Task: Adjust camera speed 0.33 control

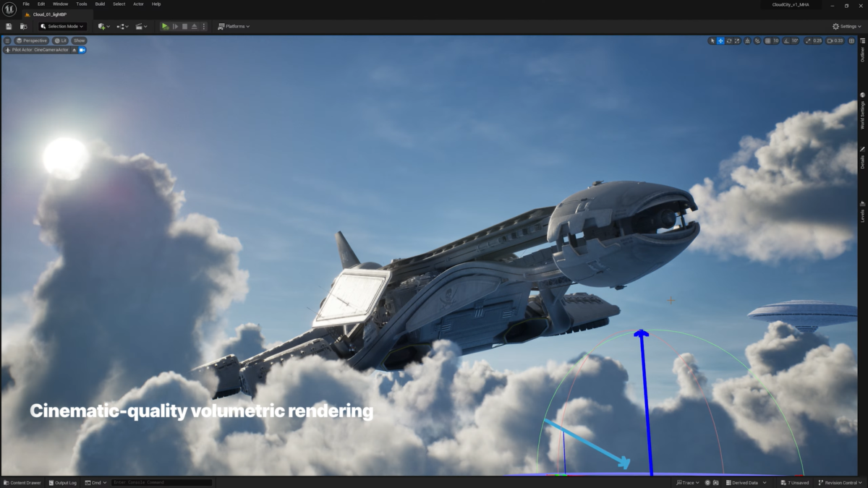Action: coord(835,40)
